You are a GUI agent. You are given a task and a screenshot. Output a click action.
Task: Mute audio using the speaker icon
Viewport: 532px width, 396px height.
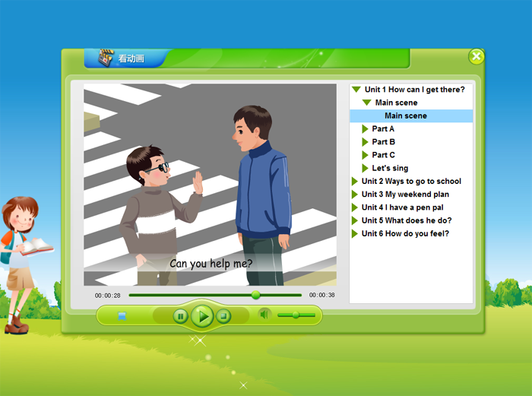tap(264, 315)
